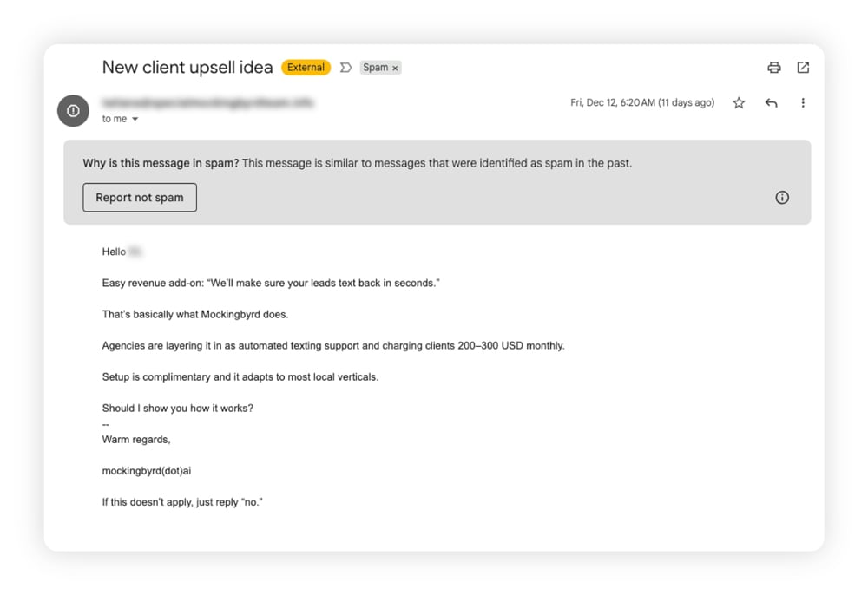This screenshot has width=868, height=595.
Task: Remove the Spam label with its x
Action: 396,67
